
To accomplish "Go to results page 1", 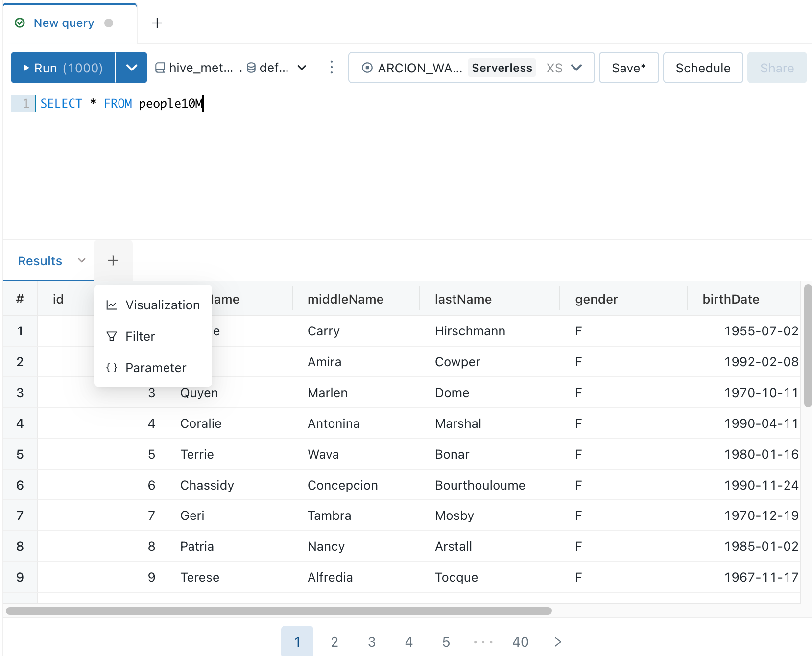I will tap(297, 641).
